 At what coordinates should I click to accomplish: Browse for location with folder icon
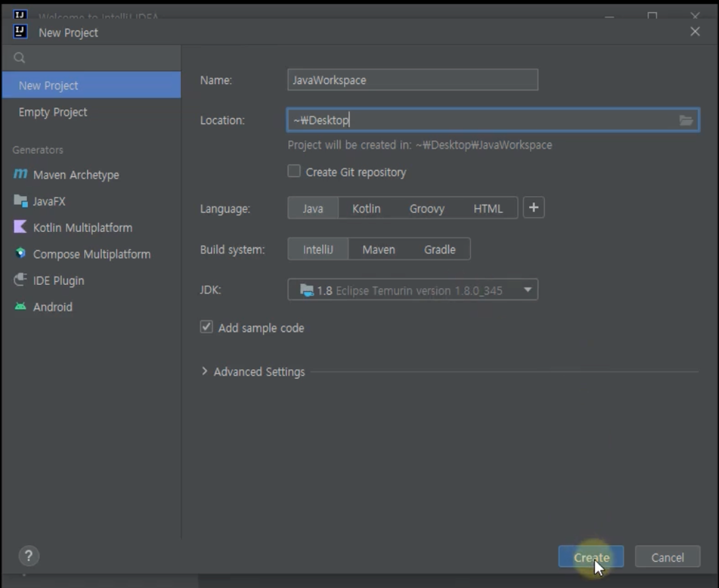[x=686, y=120]
